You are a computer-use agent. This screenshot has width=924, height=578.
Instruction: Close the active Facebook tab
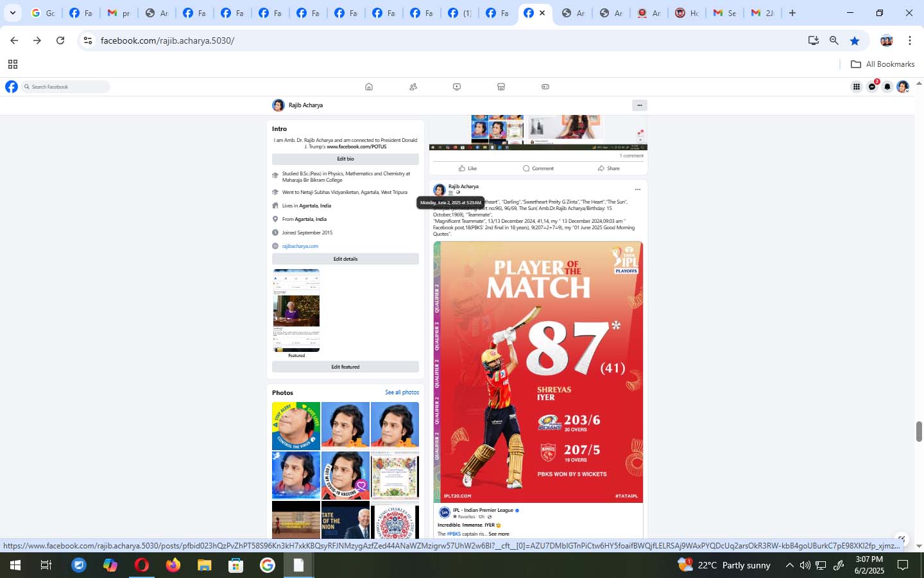pos(542,13)
